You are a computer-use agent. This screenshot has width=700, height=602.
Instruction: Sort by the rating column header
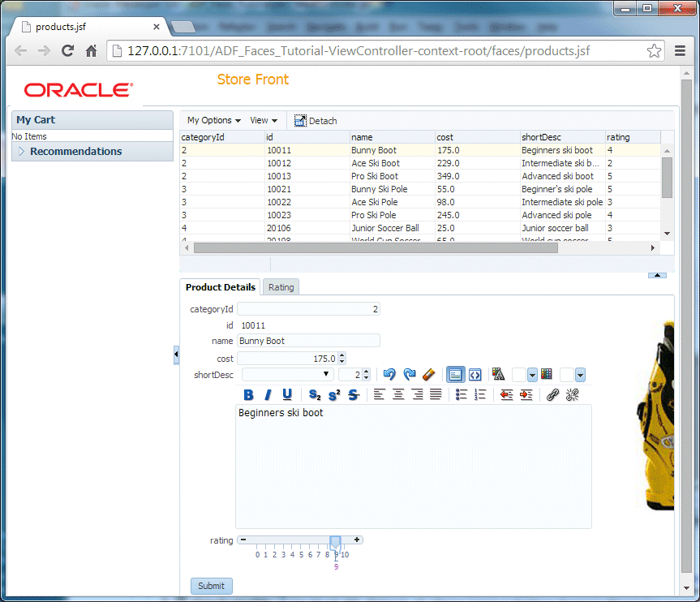[632, 137]
